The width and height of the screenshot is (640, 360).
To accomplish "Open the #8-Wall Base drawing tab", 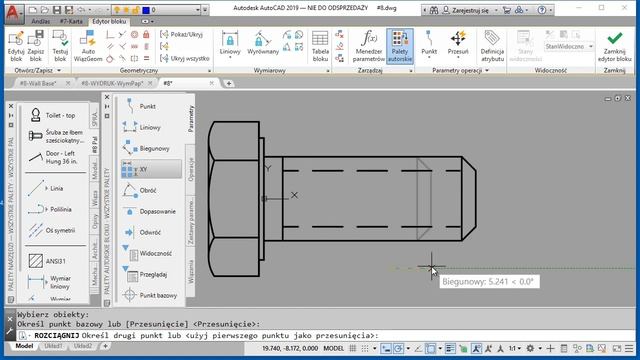I will [38, 83].
